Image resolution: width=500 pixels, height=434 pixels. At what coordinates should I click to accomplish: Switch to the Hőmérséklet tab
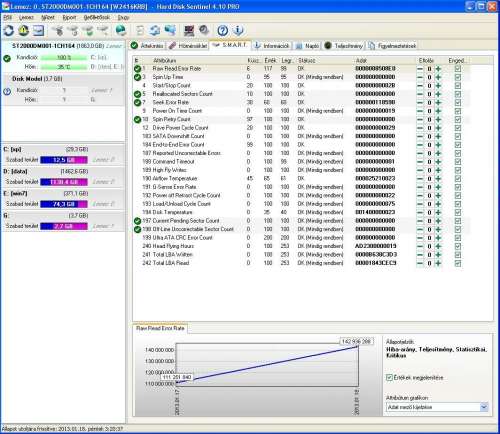pos(188,46)
